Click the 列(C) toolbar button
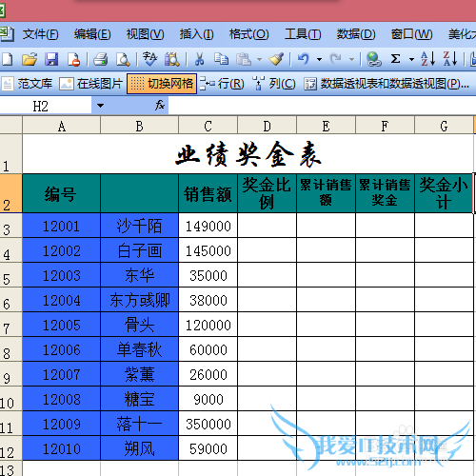Viewport: 476px width, 476px height. [x=274, y=84]
